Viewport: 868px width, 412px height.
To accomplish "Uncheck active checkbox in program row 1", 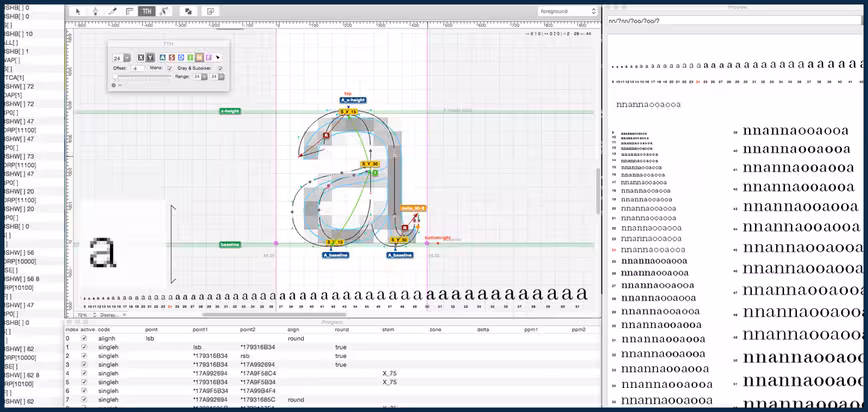I will (84, 347).
